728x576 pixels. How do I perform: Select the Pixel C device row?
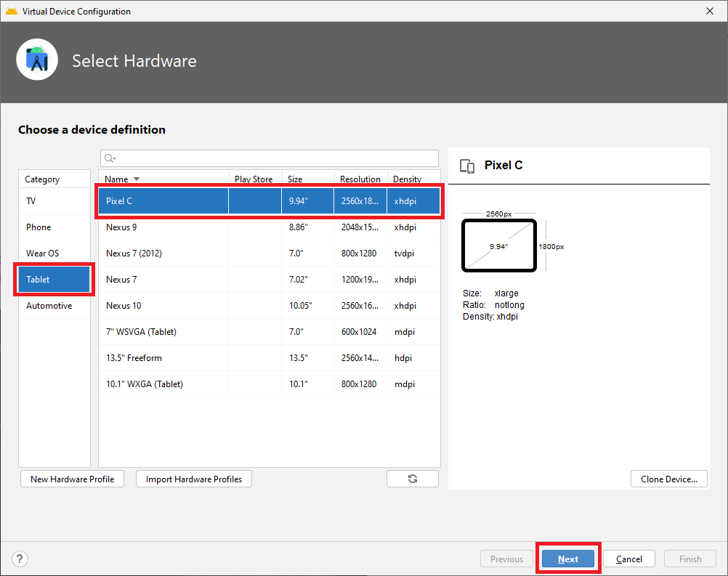[270, 201]
